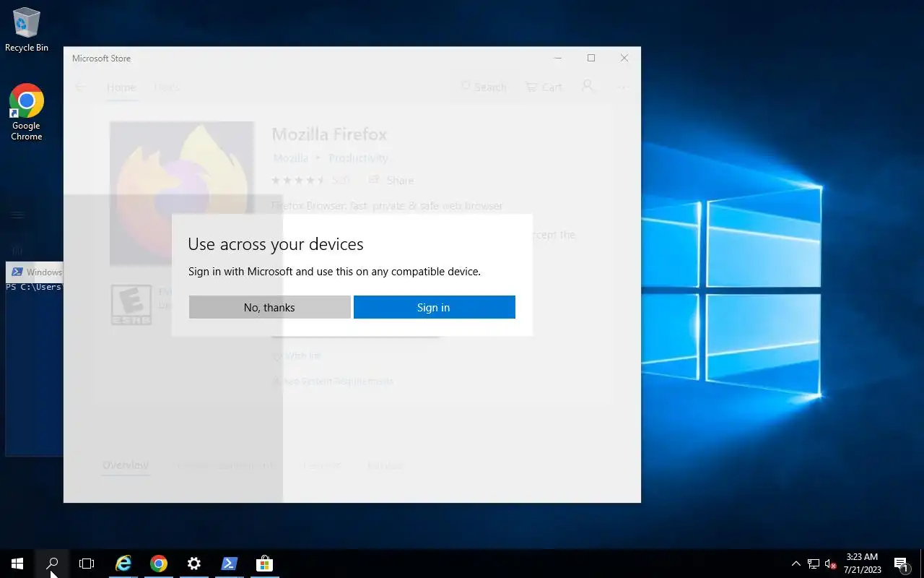Open the network status tray icon
The width and height of the screenshot is (924, 578).
pyautogui.click(x=814, y=564)
